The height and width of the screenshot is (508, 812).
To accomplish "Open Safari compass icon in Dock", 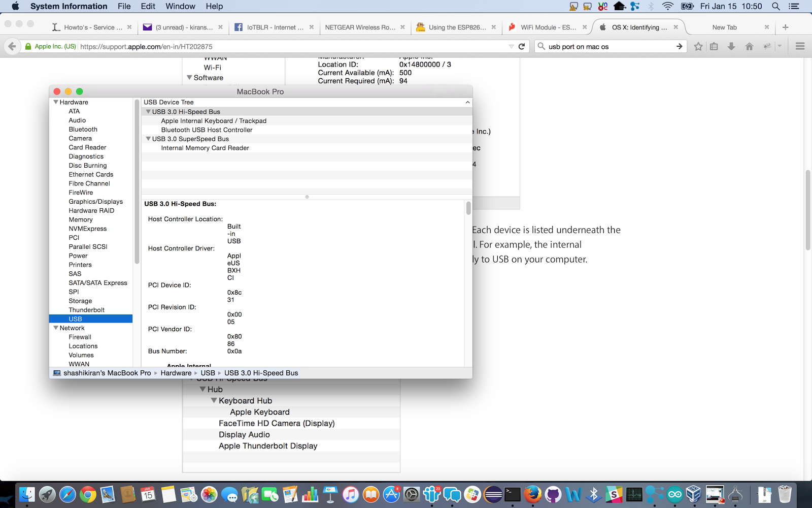I will point(67,494).
